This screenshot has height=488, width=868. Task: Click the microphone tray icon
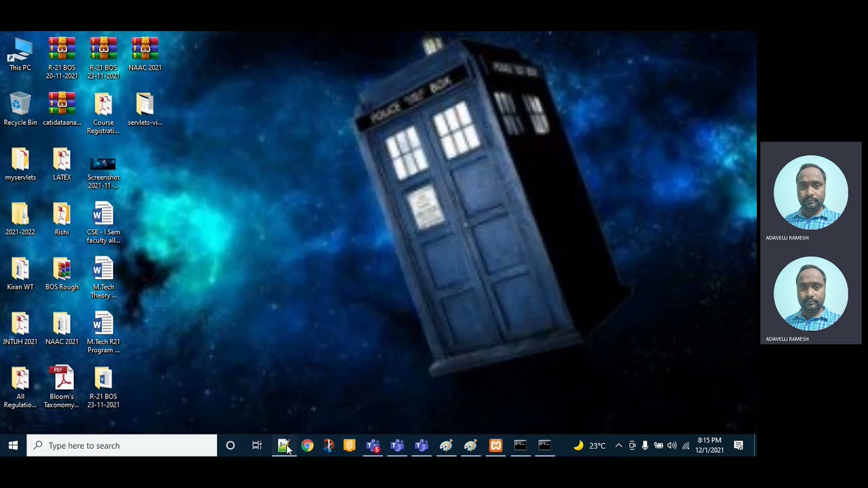tap(645, 445)
